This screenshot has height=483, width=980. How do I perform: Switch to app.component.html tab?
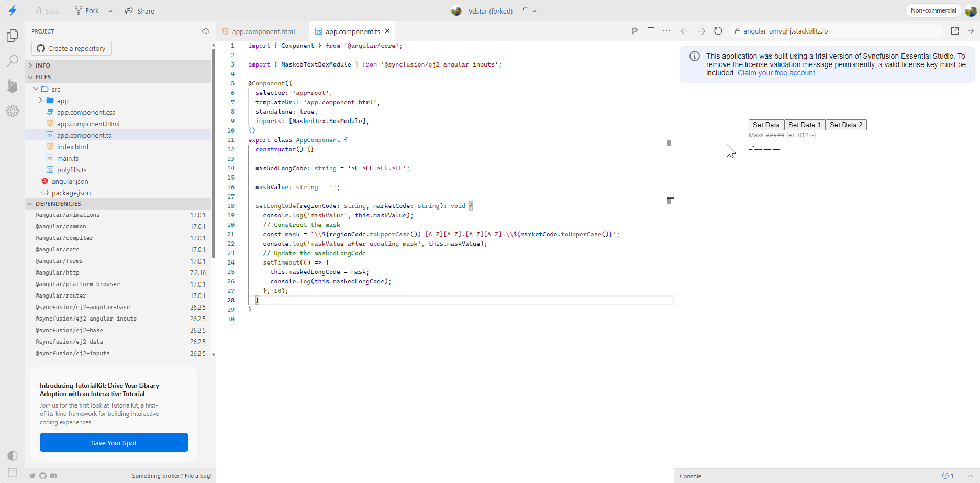(x=263, y=31)
